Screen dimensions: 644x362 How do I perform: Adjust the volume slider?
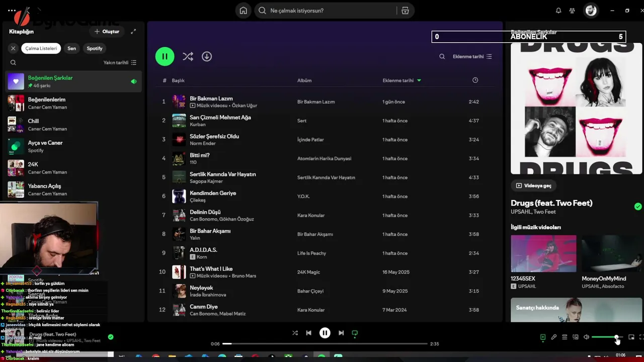coord(607,337)
